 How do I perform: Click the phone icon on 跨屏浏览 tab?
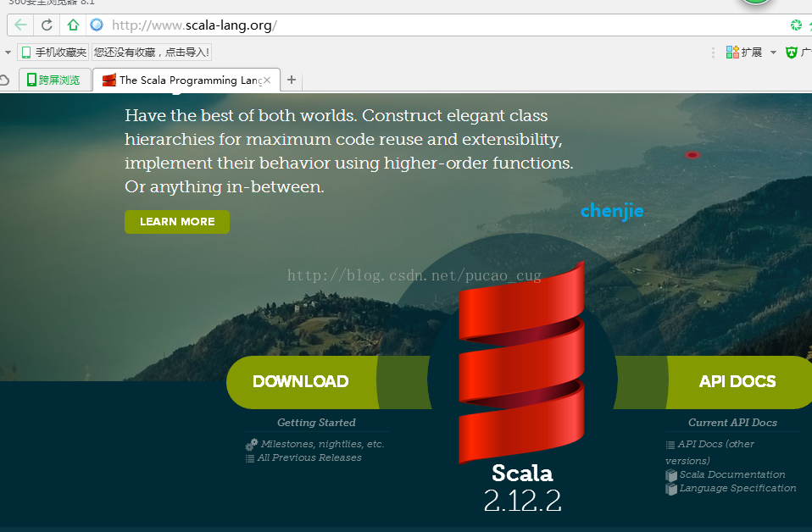click(x=31, y=80)
